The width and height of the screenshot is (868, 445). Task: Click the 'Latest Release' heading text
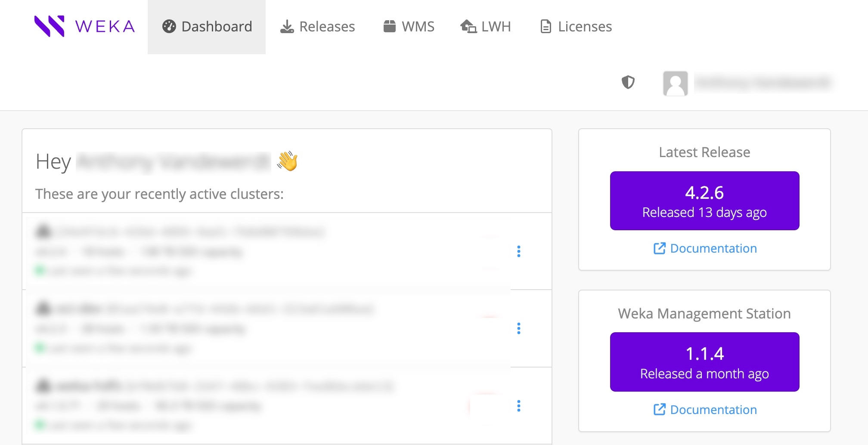click(704, 152)
